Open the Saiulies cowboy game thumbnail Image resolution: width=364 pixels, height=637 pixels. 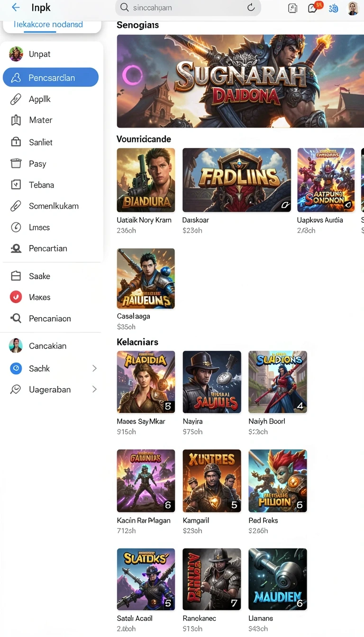click(212, 382)
